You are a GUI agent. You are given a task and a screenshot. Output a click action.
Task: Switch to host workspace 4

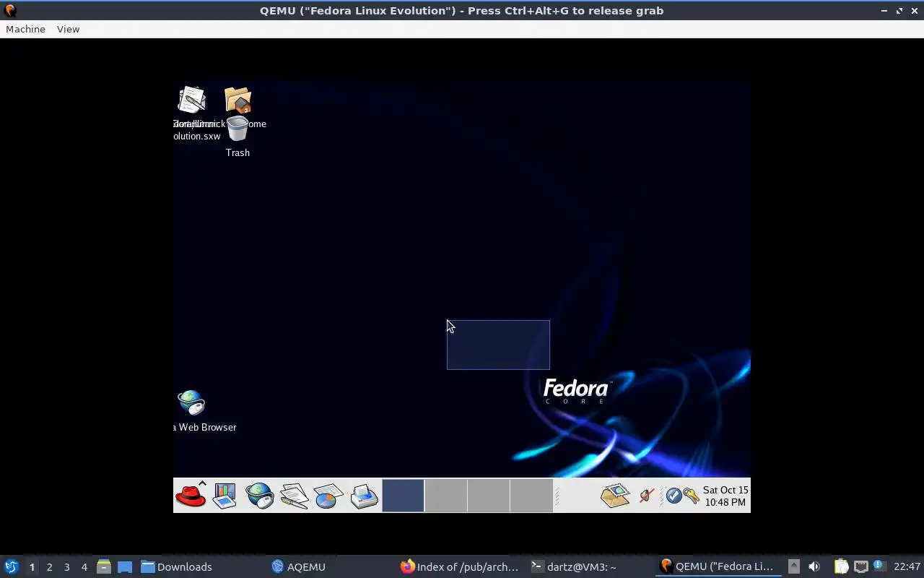coord(84,567)
